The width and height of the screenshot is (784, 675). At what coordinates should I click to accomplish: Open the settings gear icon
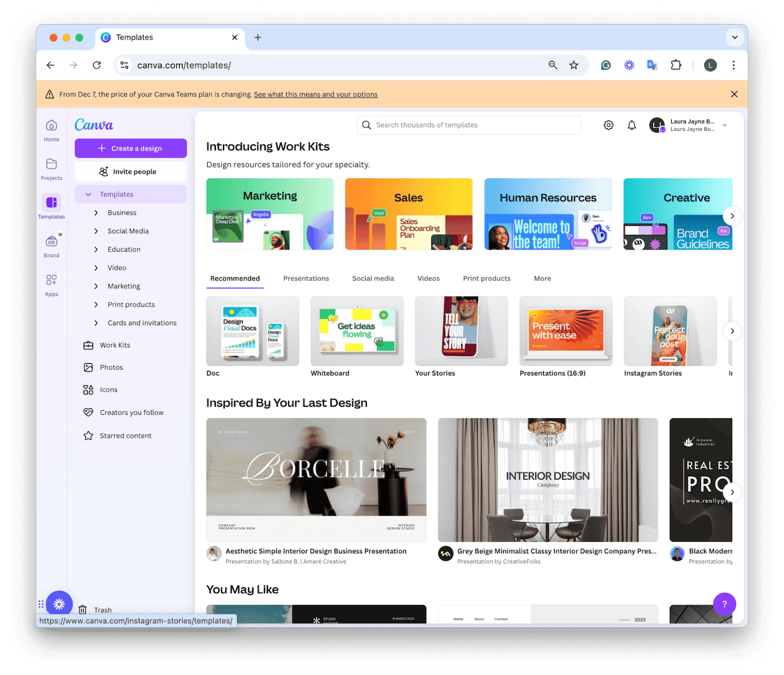(608, 125)
